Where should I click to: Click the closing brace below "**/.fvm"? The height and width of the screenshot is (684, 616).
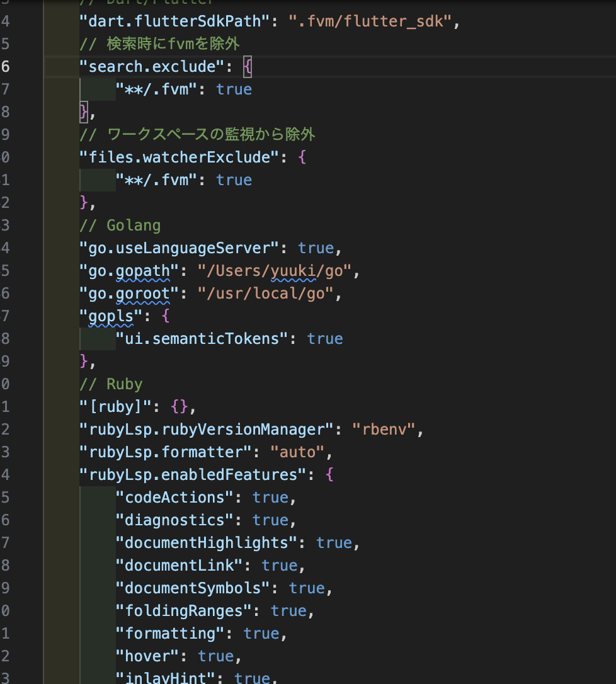83,111
